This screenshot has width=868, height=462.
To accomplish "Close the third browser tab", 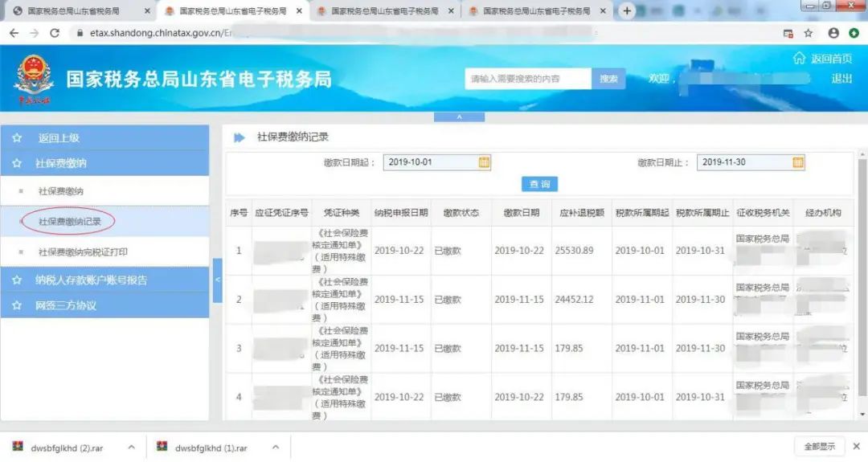I will (451, 10).
